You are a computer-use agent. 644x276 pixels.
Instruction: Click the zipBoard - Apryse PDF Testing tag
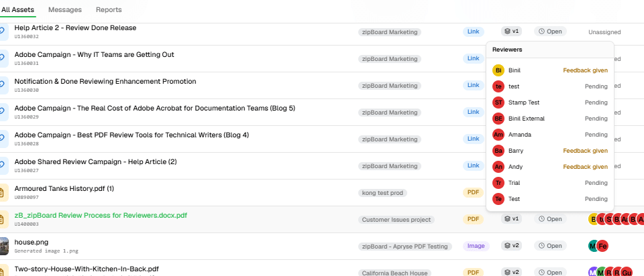405,247
